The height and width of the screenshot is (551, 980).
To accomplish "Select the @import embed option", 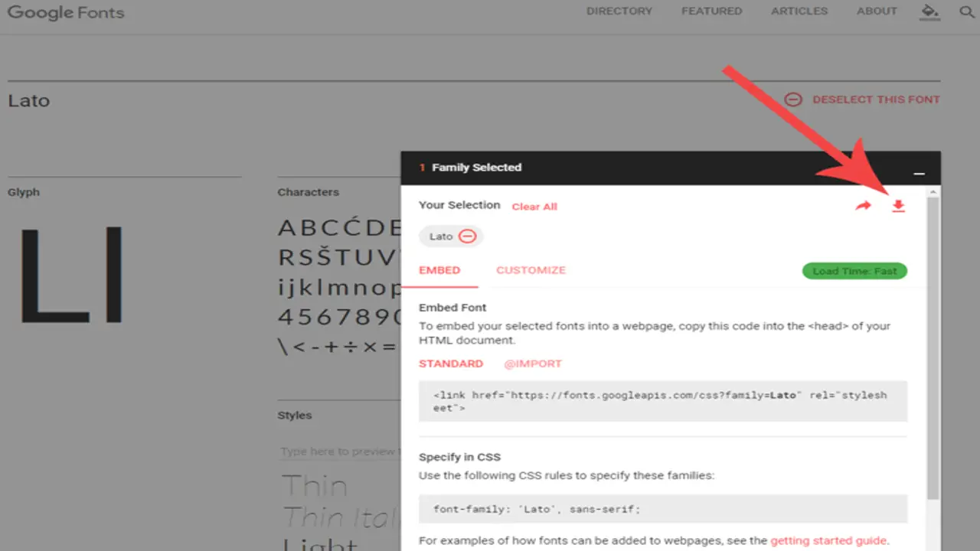I will click(x=533, y=364).
